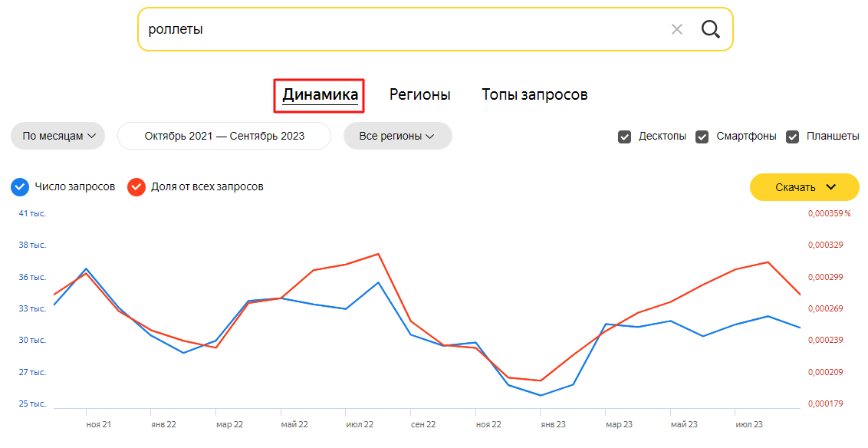
Task: Open the Топы запросов tab
Action: tap(534, 94)
